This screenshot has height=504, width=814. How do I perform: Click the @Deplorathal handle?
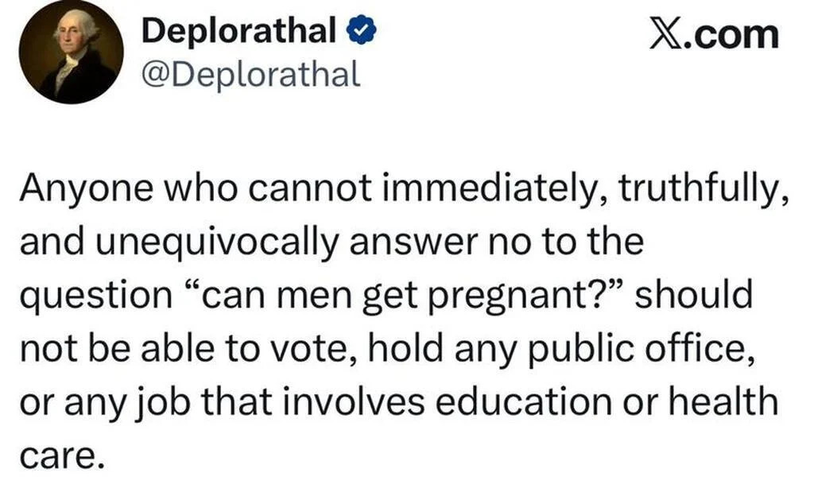coord(250,74)
